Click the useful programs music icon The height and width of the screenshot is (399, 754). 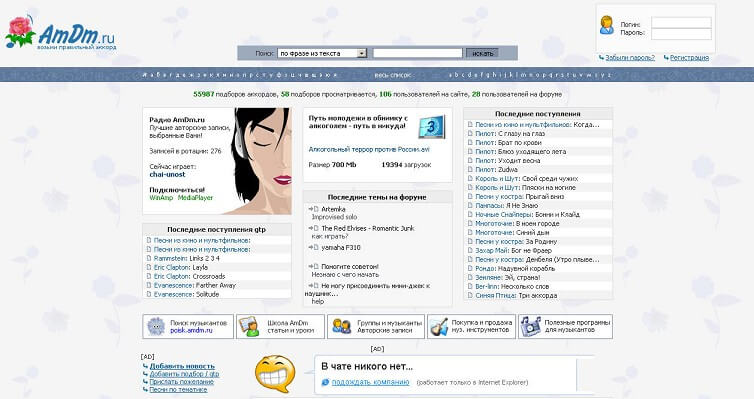click(530, 326)
